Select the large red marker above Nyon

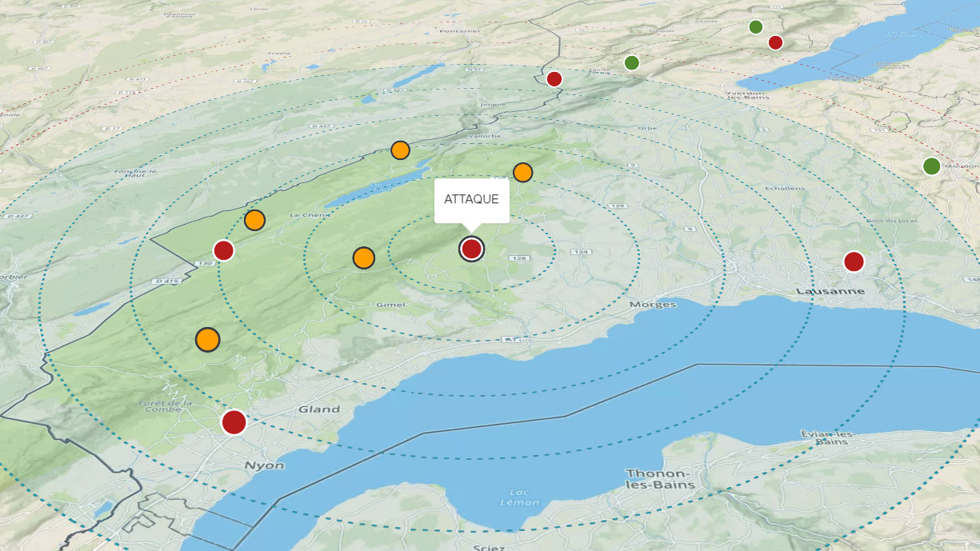(234, 421)
